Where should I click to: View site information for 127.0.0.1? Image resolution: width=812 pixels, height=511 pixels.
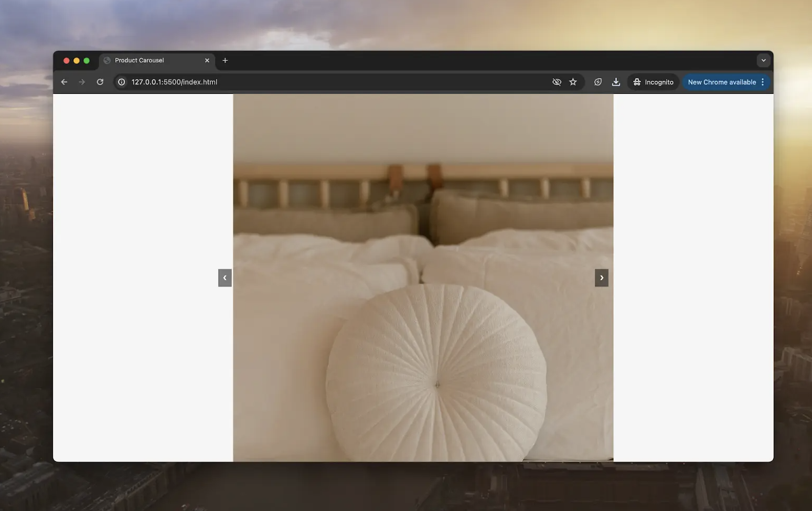(x=122, y=82)
